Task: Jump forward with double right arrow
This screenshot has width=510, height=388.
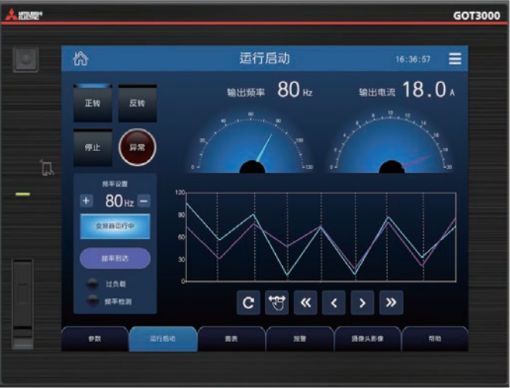Action: point(391,303)
